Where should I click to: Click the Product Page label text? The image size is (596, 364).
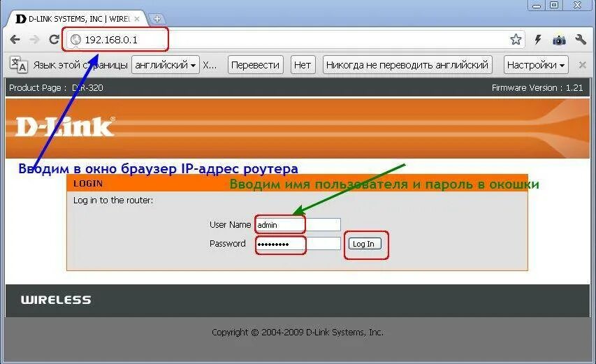tap(38, 88)
